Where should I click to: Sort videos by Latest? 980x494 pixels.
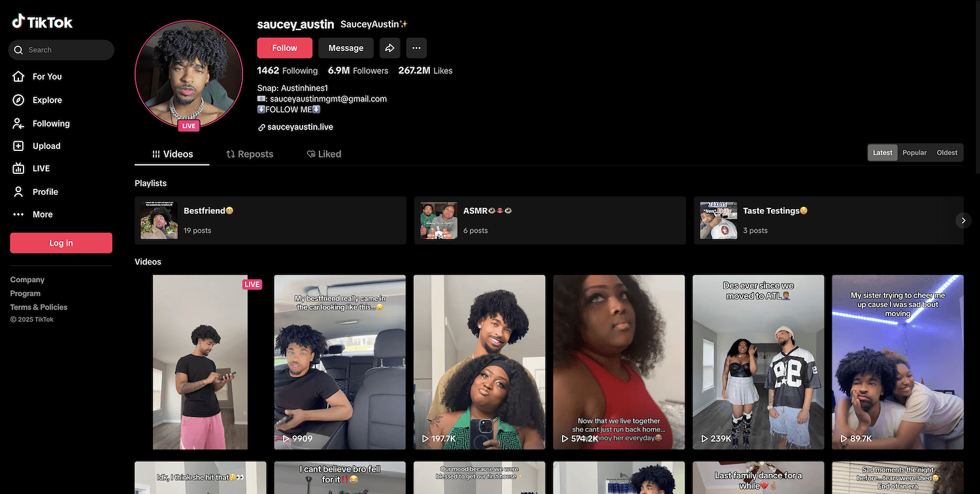(882, 152)
